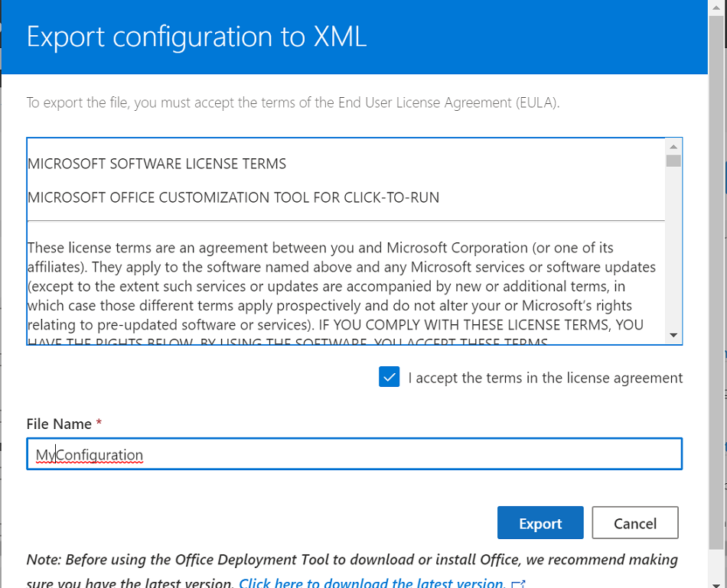Click the dialog scrollbar down arrow at bottom
The image size is (727, 588).
[717, 582]
